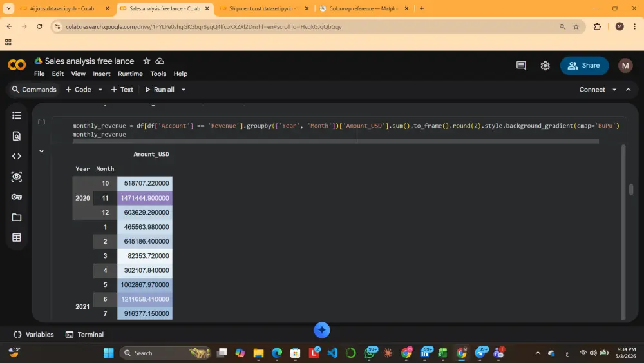Screen dimensions: 644x363
Task: Click the notebook vertical scrollbar thumb
Action: coord(631,189)
